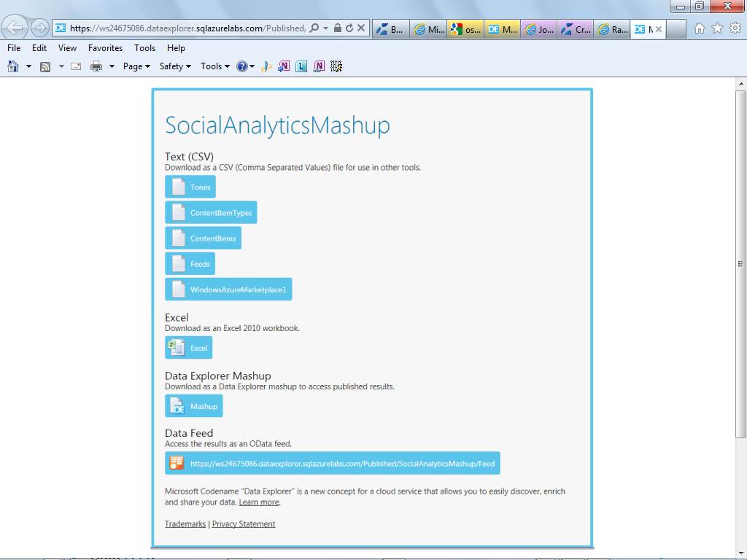Screen dimensions: 747x560
Task: Open the Privacy Statement link
Action: tap(244, 524)
